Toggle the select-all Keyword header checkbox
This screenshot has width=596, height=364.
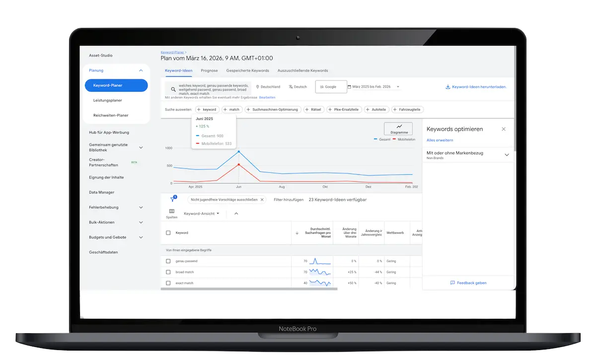click(168, 233)
